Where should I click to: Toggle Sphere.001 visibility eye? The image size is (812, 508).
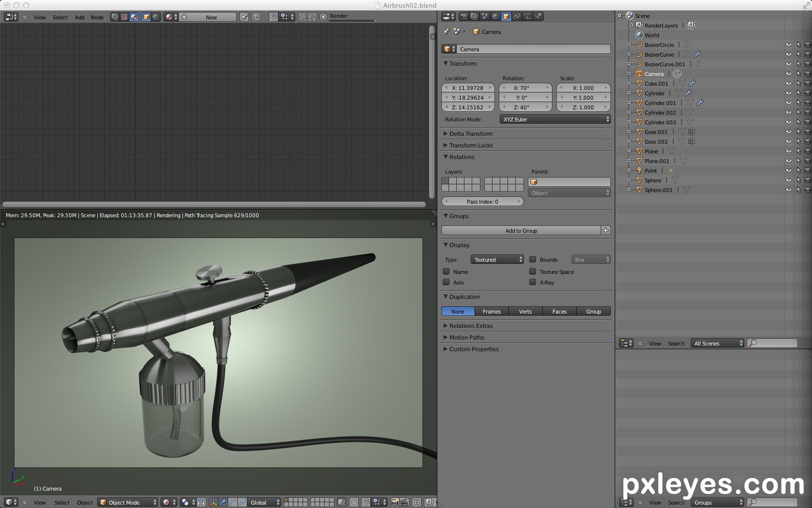pos(788,190)
